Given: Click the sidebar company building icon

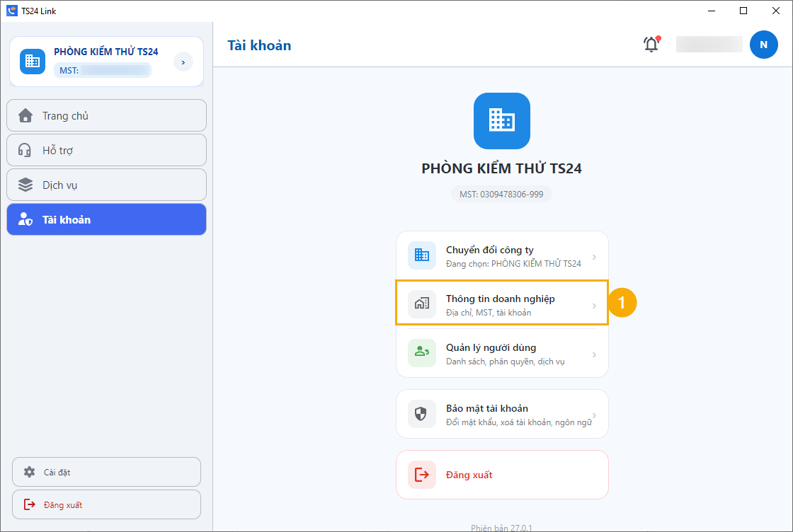Looking at the screenshot, I should 33,61.
